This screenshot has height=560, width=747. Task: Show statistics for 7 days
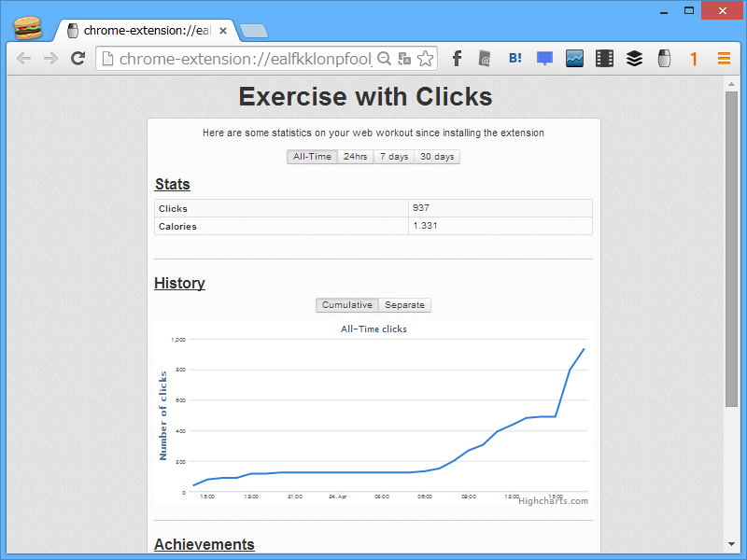(394, 157)
